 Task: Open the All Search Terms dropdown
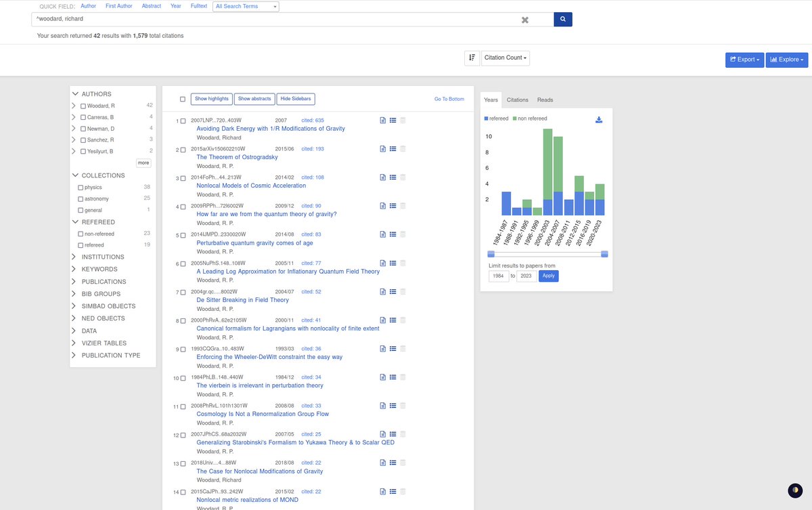coord(246,6)
